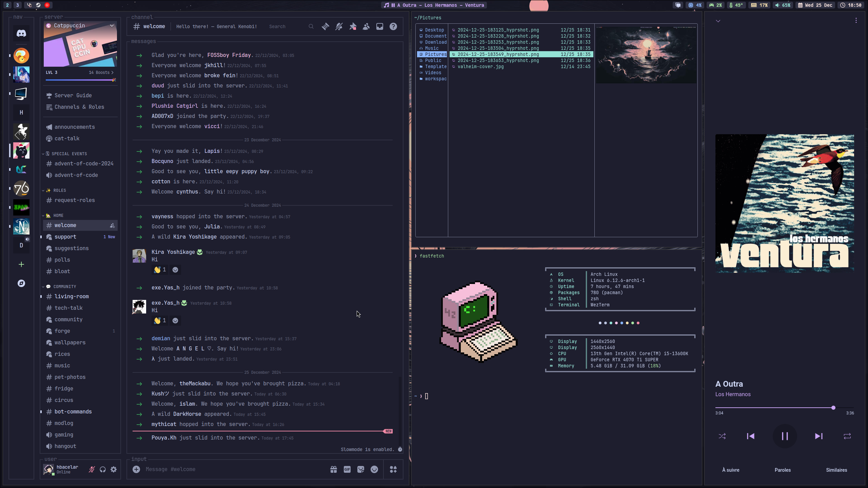Switch to workspace 3 in top bar
Image resolution: width=868 pixels, height=488 pixels.
click(18, 5)
